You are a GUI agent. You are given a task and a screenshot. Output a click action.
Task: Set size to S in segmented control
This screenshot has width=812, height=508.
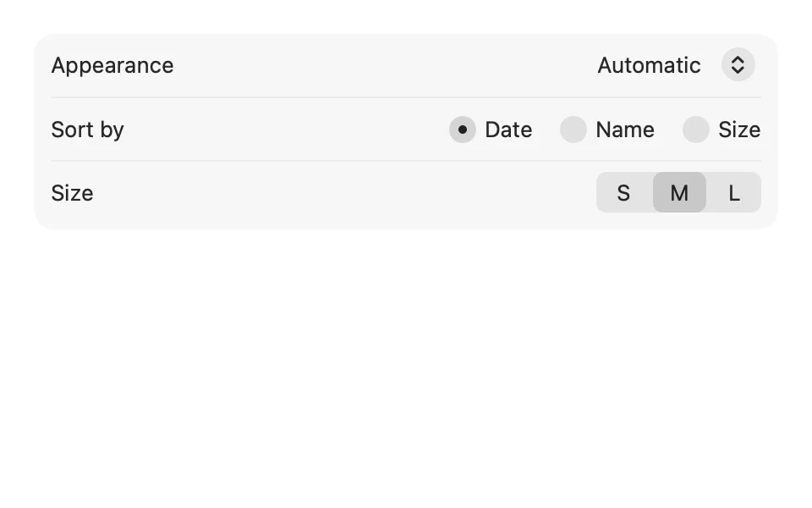624,193
